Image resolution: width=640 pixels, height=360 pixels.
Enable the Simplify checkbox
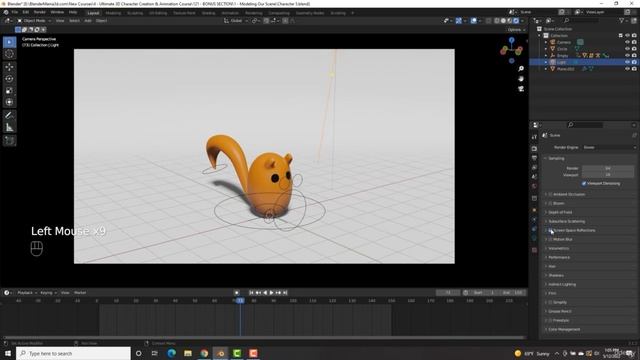point(550,302)
